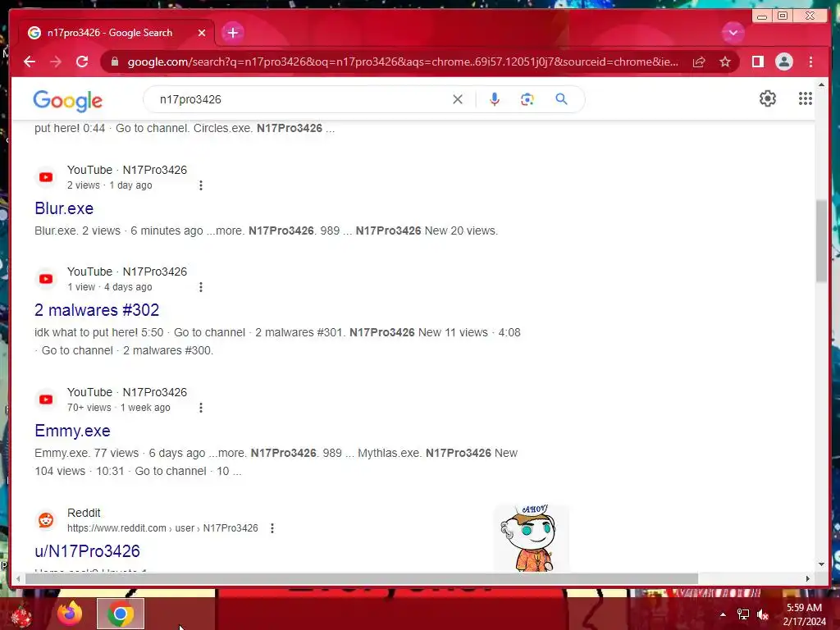Open the Emmy.exe video result

click(72, 431)
